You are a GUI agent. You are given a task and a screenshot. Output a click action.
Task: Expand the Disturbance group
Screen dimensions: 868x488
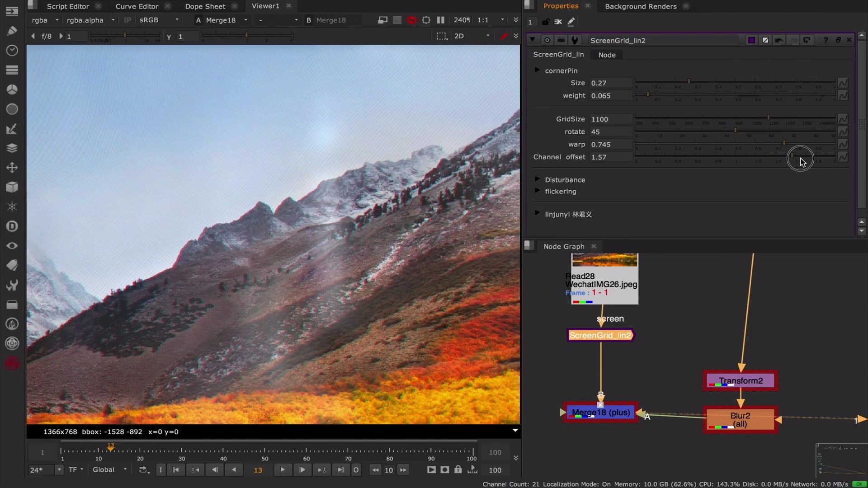(x=537, y=179)
